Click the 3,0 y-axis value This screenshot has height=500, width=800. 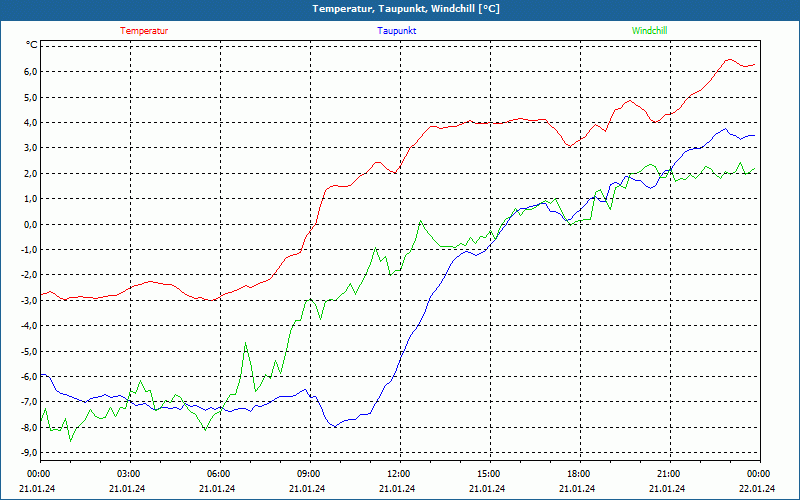click(x=30, y=148)
